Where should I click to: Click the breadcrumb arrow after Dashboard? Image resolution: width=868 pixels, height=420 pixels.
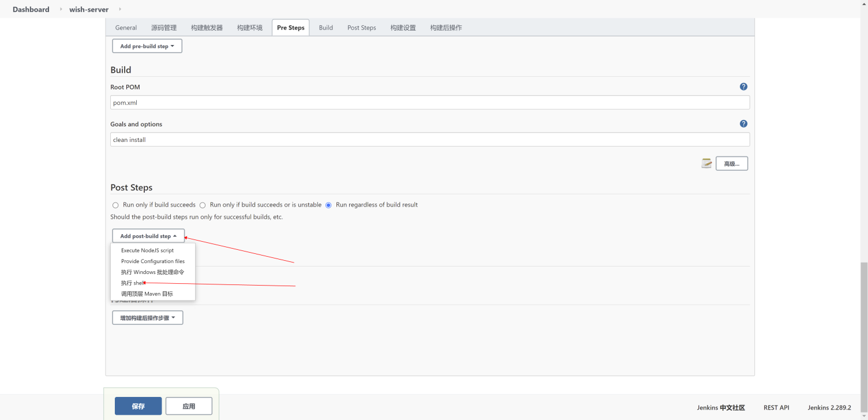(x=61, y=9)
